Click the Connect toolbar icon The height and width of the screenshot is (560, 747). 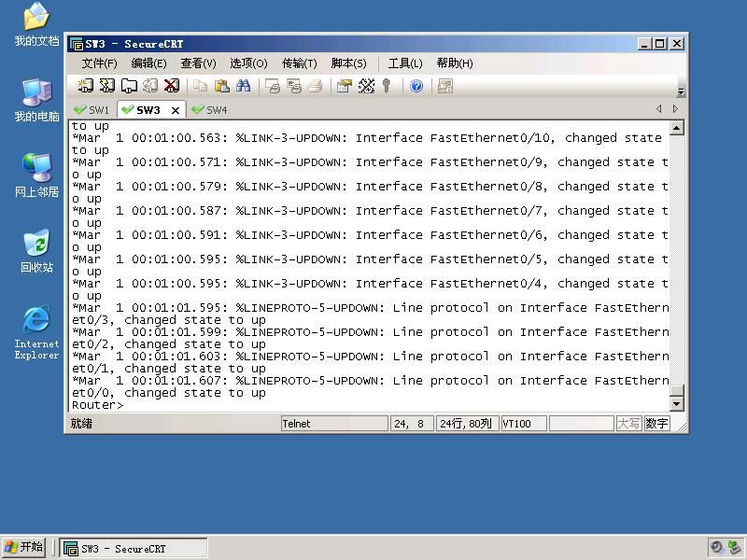click(85, 86)
